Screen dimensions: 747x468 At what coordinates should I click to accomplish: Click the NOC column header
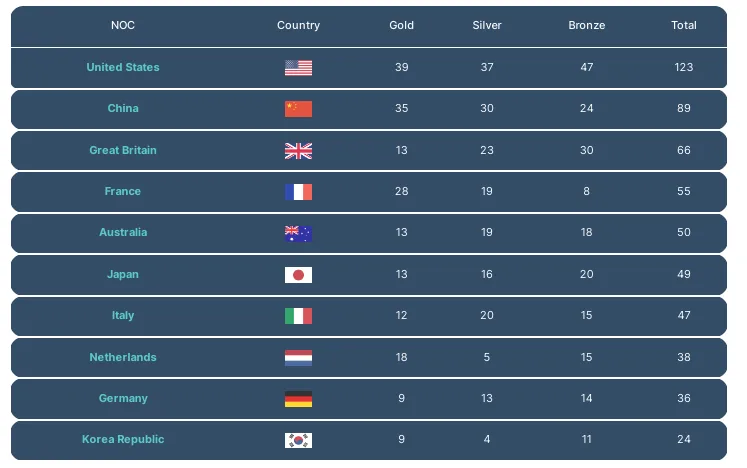123,26
